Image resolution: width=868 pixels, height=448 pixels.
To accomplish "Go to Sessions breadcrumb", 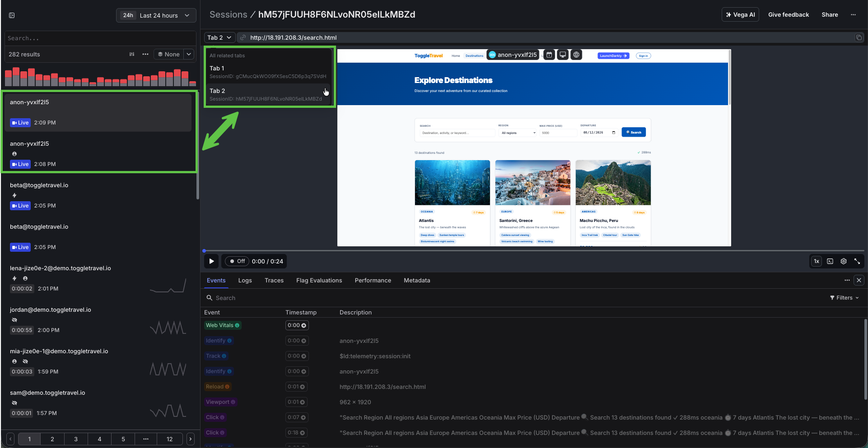I will pyautogui.click(x=229, y=14).
